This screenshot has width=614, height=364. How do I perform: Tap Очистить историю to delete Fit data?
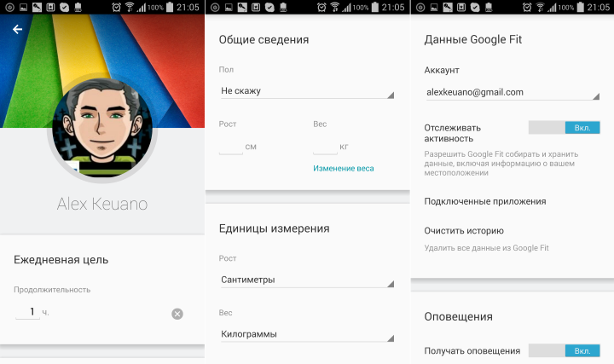464,230
